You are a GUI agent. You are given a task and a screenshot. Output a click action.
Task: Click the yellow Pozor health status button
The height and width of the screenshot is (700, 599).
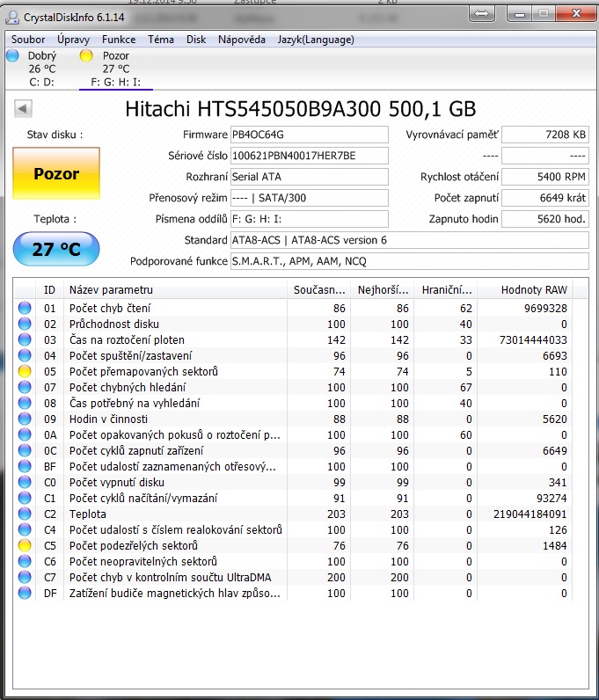[56, 173]
